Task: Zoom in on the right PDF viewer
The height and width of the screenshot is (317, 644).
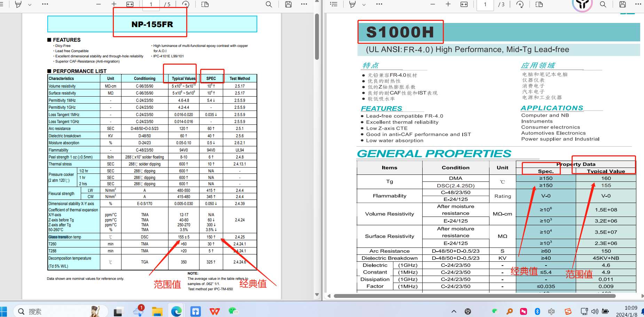Action: 448,4
